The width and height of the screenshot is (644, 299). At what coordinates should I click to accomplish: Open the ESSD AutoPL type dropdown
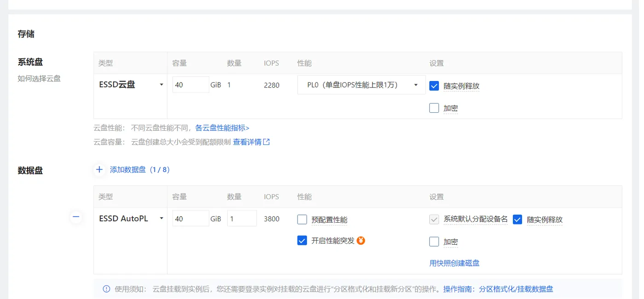[x=131, y=218]
